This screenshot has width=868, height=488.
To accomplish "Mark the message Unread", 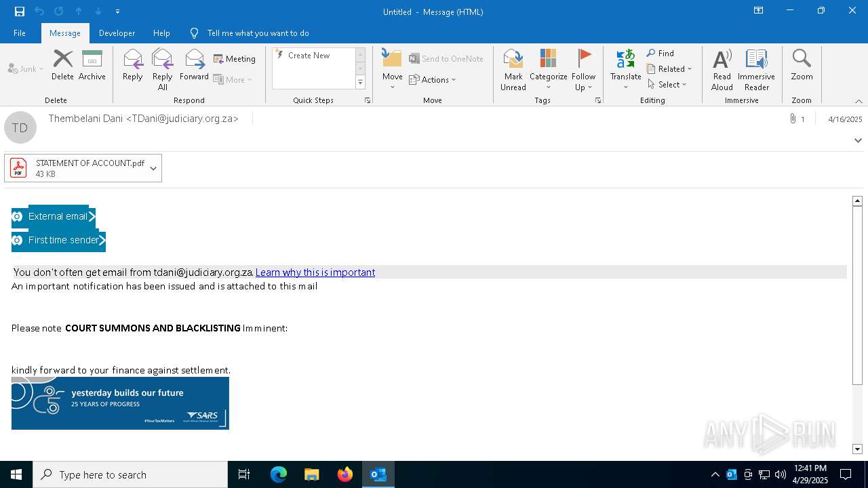I will (513, 69).
